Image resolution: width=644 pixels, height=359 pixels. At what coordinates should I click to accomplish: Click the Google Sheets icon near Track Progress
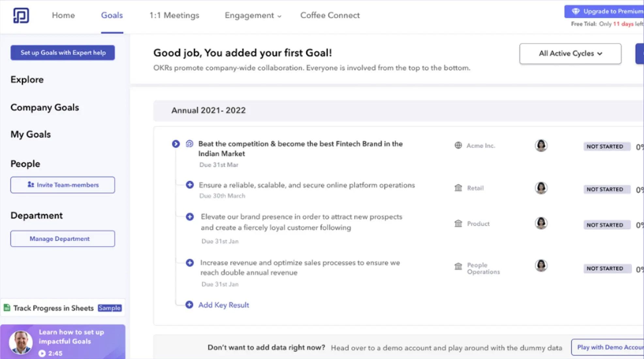tap(7, 307)
